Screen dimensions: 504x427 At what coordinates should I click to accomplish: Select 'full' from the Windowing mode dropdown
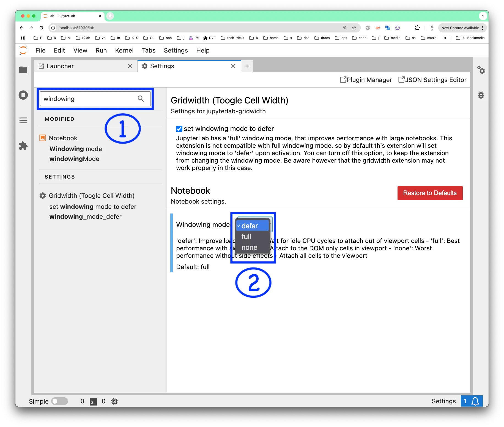point(246,237)
